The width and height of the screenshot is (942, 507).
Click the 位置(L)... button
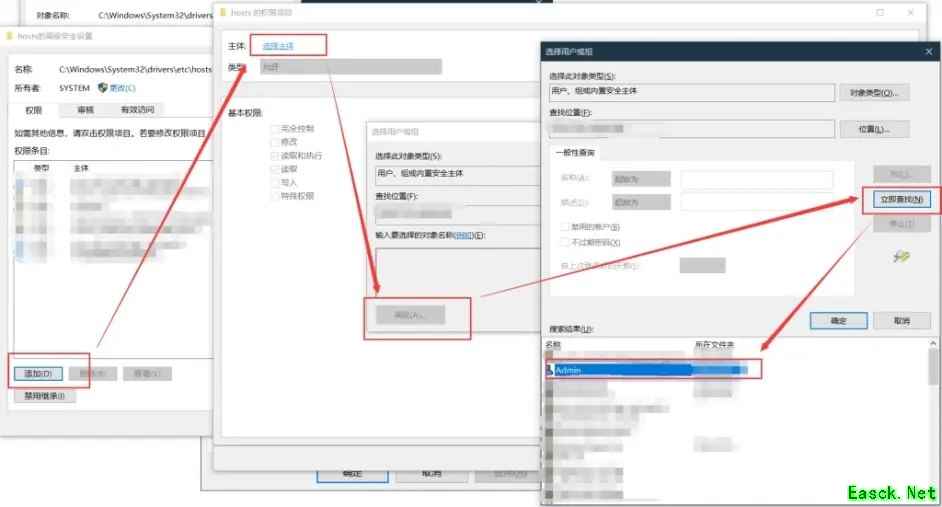pos(874,129)
